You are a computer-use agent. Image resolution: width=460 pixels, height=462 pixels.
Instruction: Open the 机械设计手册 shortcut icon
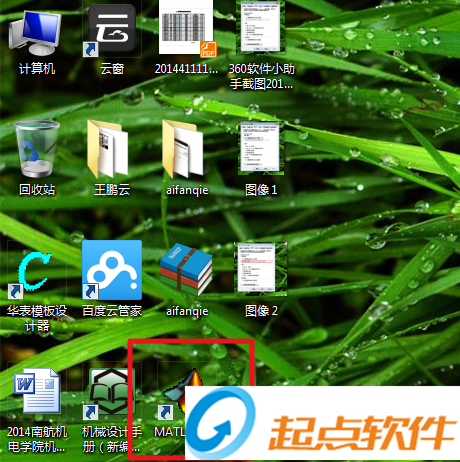tap(110, 393)
